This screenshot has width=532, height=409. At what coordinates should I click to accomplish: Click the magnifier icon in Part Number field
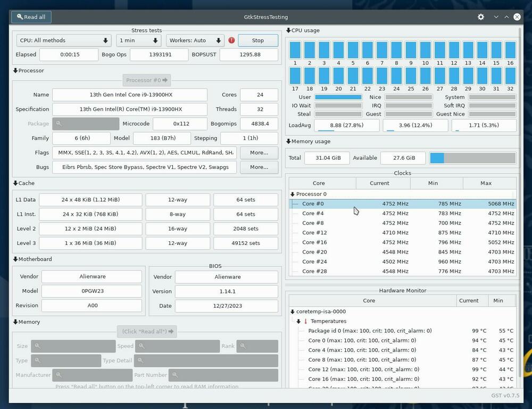(176, 374)
